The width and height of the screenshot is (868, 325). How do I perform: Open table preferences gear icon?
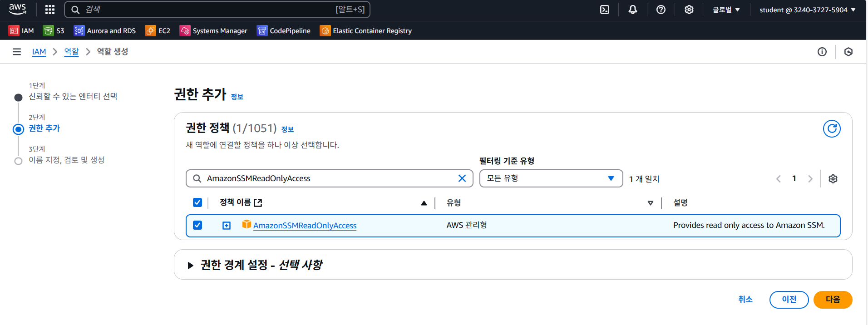(x=833, y=179)
